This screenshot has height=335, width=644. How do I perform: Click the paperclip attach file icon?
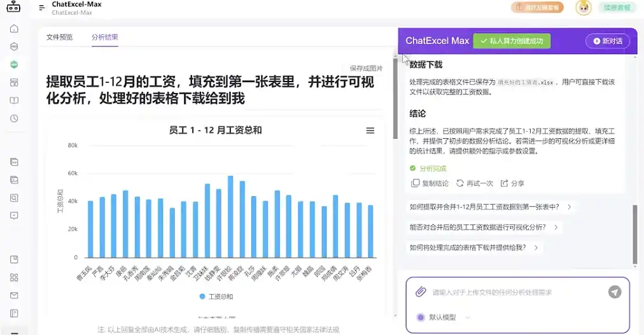click(x=421, y=292)
